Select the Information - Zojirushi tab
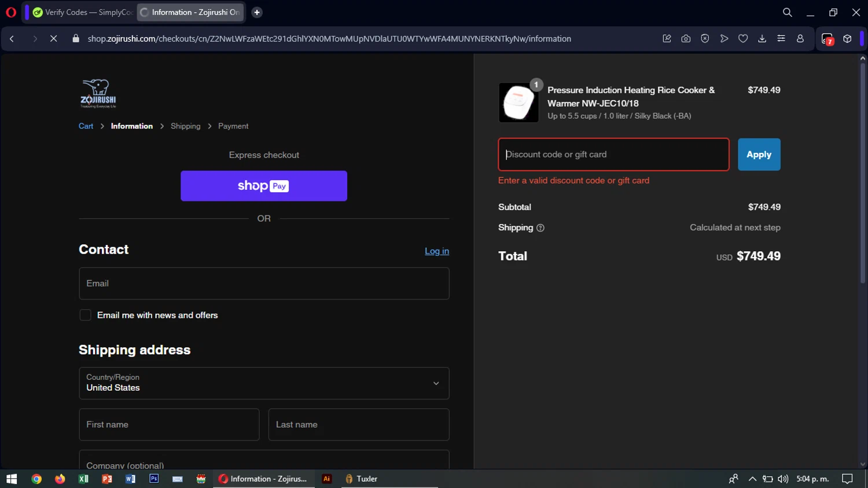This screenshot has height=488, width=868. click(190, 12)
